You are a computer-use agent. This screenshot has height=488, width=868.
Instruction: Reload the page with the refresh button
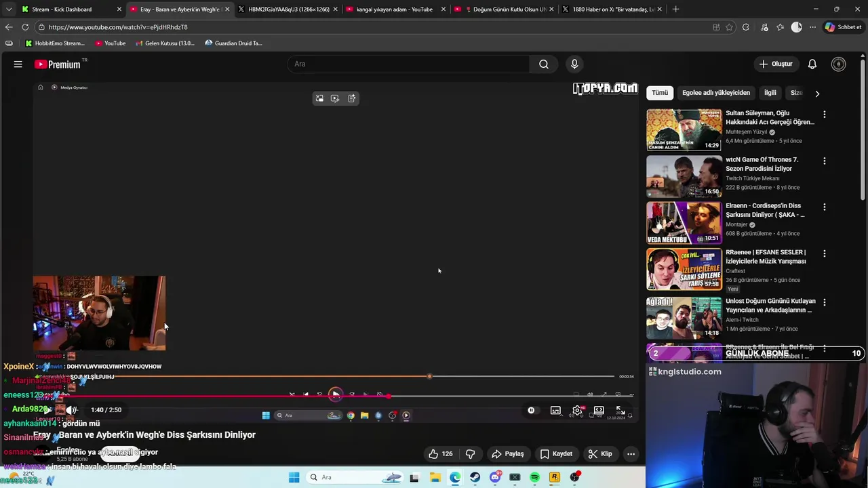(25, 27)
